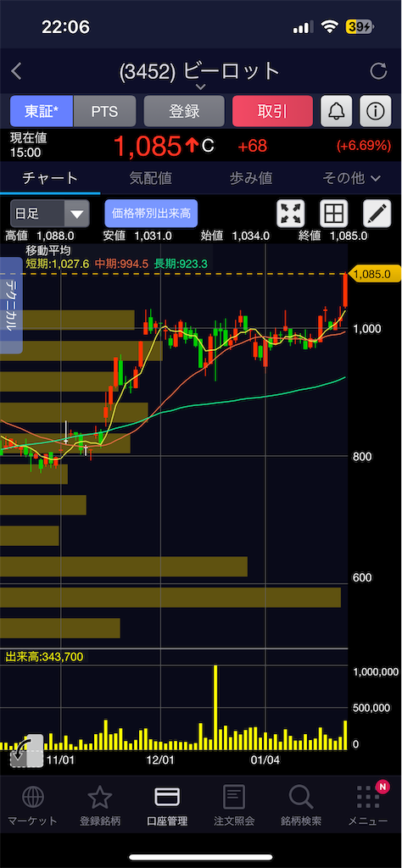
Task: Select チャート tab
Action: coord(50,178)
